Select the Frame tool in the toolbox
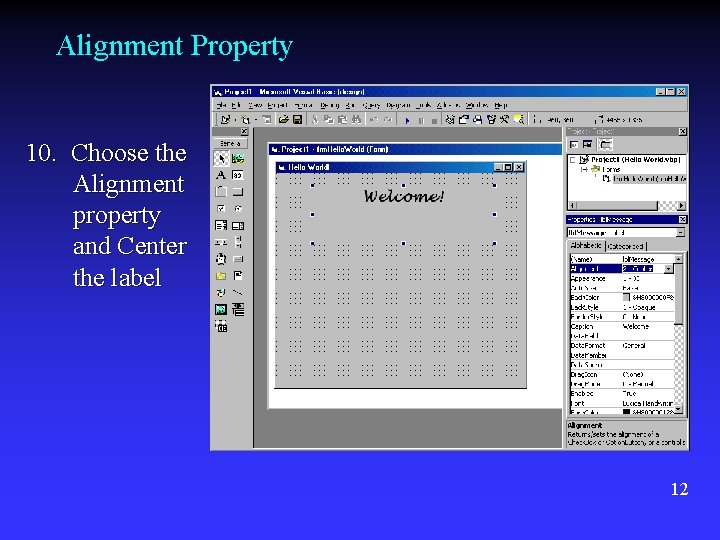Image resolution: width=720 pixels, height=540 pixels. tap(221, 192)
